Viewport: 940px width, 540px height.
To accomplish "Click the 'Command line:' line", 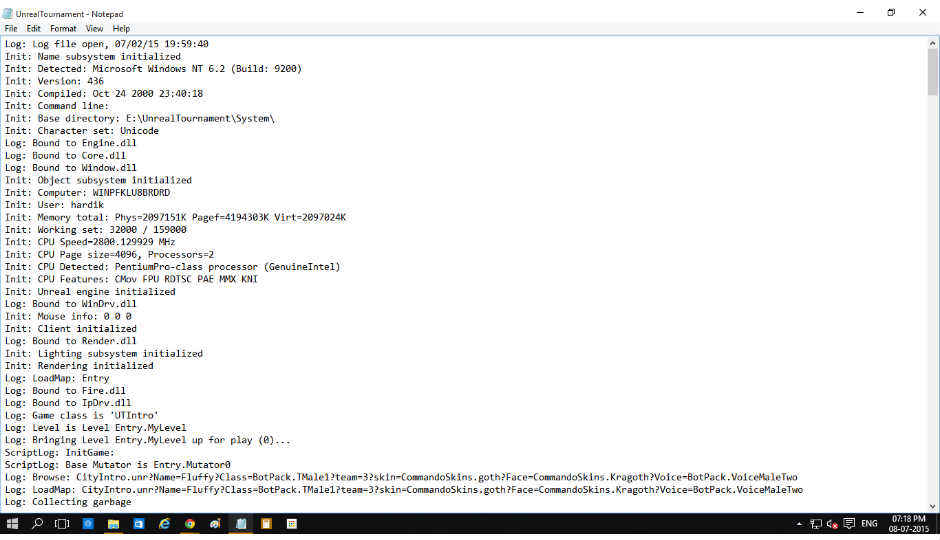I will coord(58,105).
